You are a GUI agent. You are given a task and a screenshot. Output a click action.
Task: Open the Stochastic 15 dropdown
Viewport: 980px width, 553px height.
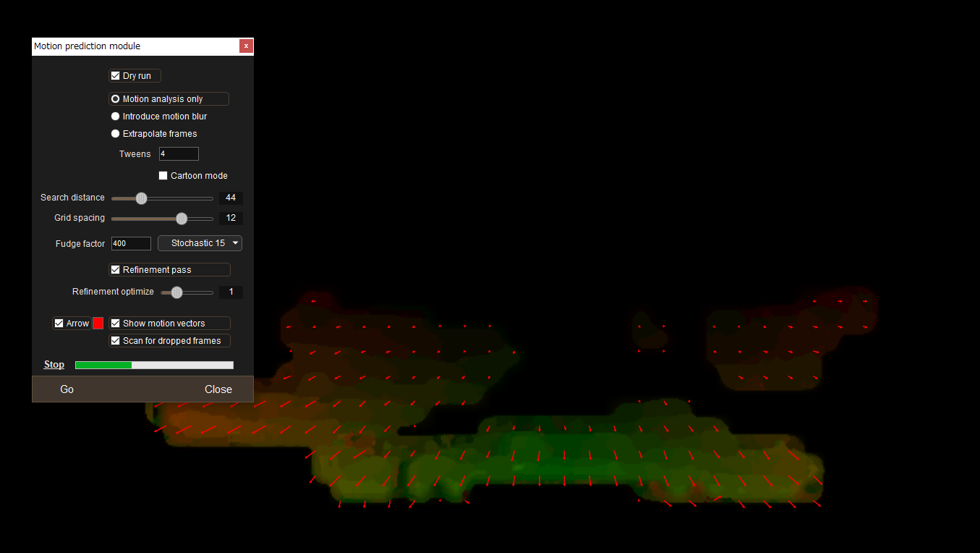(200, 244)
